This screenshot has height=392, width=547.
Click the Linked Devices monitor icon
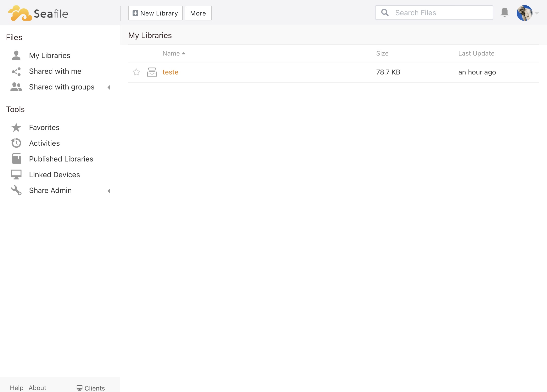(16, 175)
